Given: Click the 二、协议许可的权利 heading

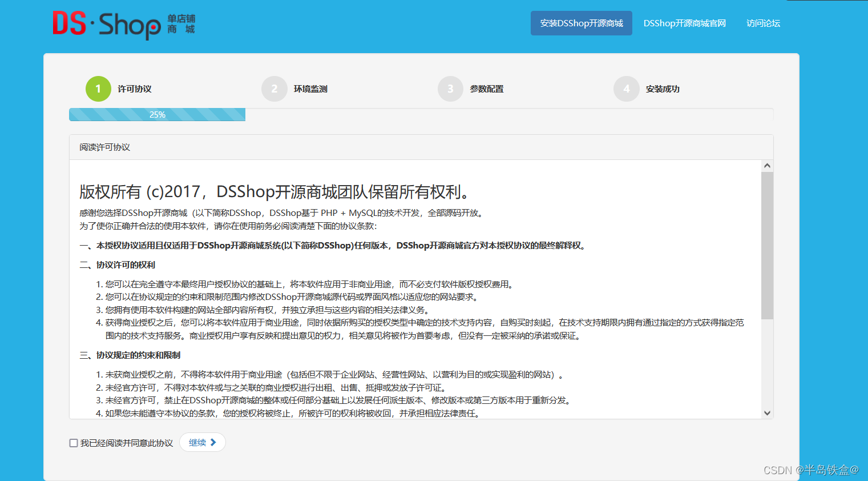Looking at the screenshot, I should point(118,265).
